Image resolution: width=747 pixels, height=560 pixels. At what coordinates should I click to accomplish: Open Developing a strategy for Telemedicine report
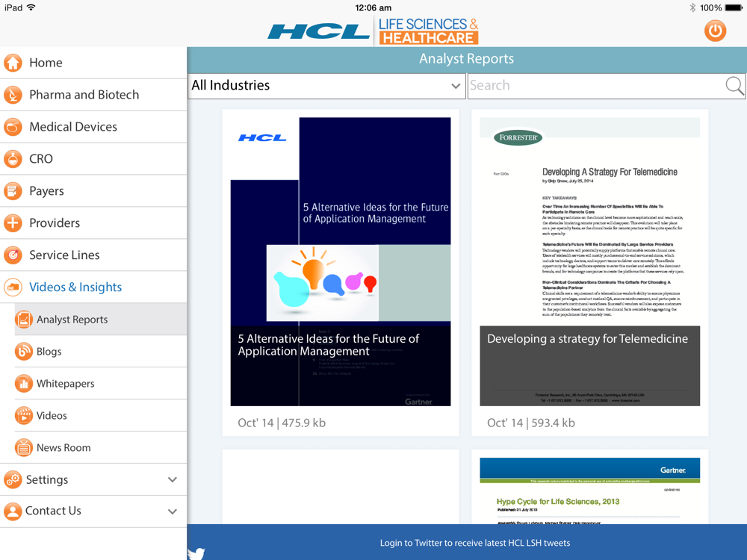click(590, 261)
